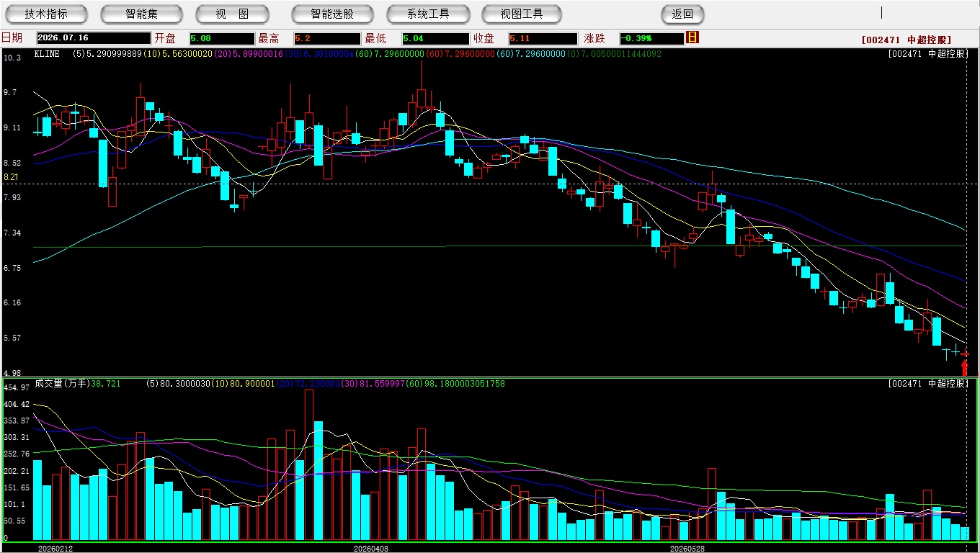Image resolution: width=980 pixels, height=553 pixels.
Task: Click the 视图工具 button
Action: click(522, 14)
